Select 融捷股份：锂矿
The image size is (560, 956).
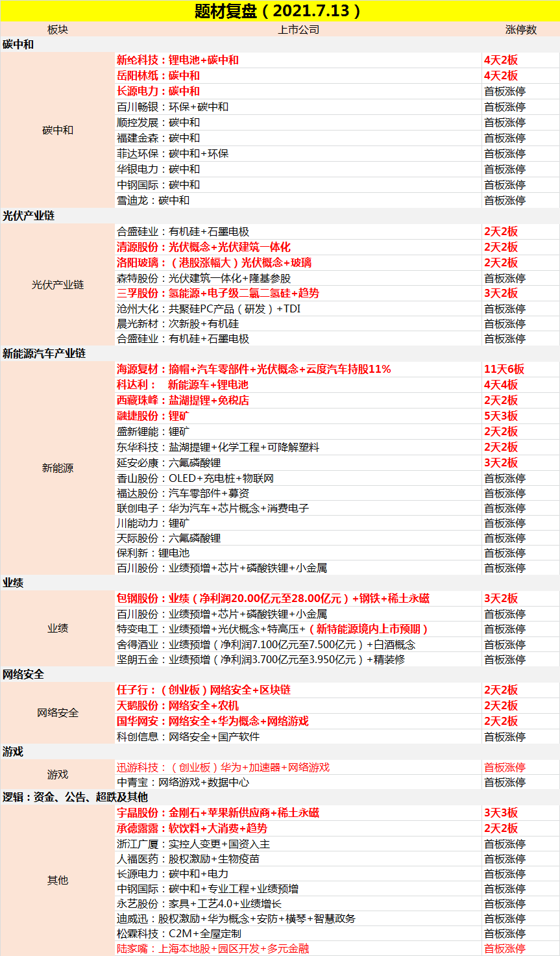[153, 416]
